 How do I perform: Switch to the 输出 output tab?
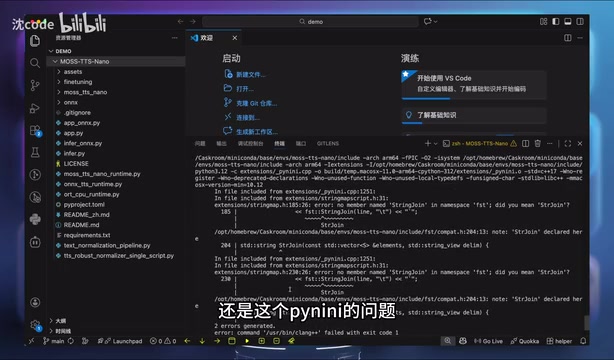point(222,143)
